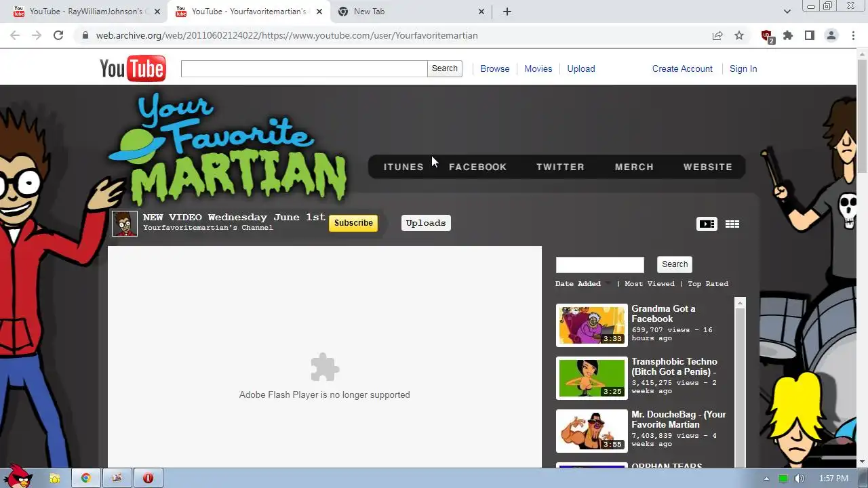The width and height of the screenshot is (868, 488).
Task: Open the share page icon in address bar
Action: point(717,35)
